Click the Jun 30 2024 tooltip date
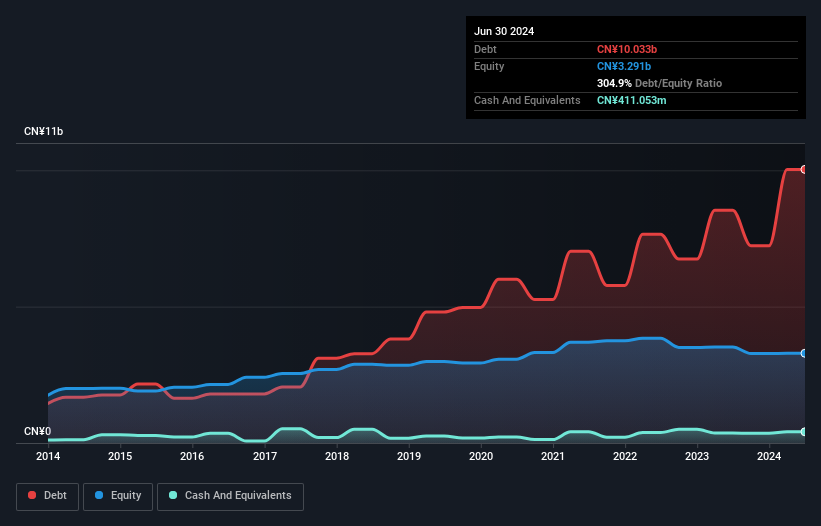 pyautogui.click(x=504, y=31)
